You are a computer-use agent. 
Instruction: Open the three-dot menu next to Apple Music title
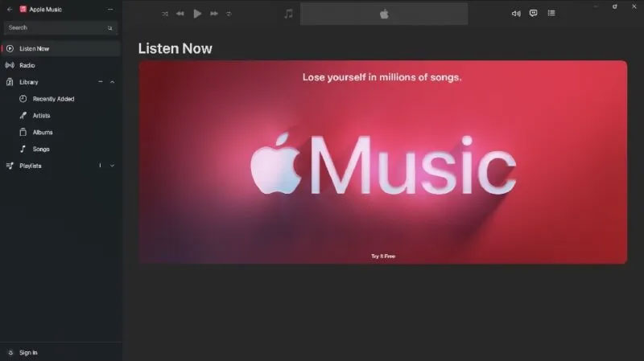point(110,9)
